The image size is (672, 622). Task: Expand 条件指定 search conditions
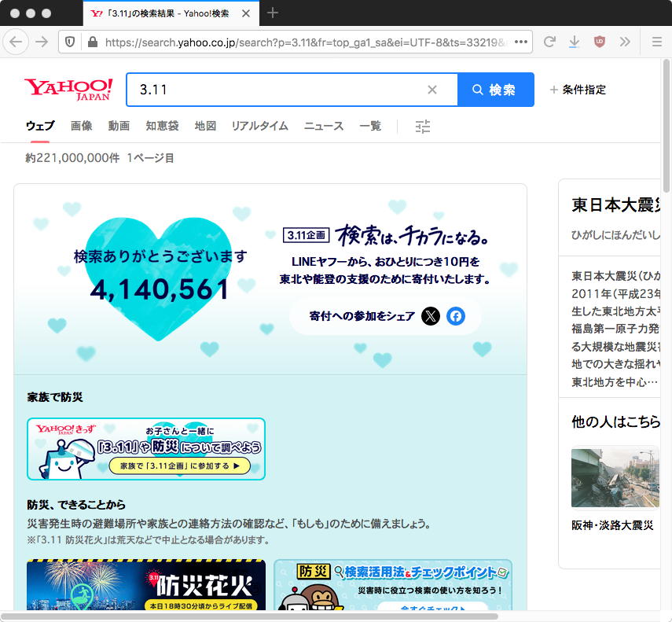tap(578, 90)
